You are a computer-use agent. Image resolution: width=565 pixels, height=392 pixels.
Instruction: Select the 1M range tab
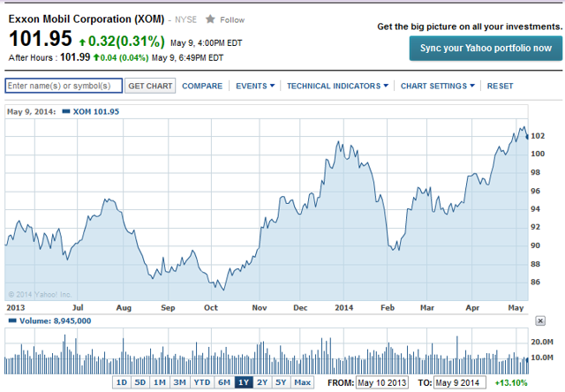click(x=159, y=382)
